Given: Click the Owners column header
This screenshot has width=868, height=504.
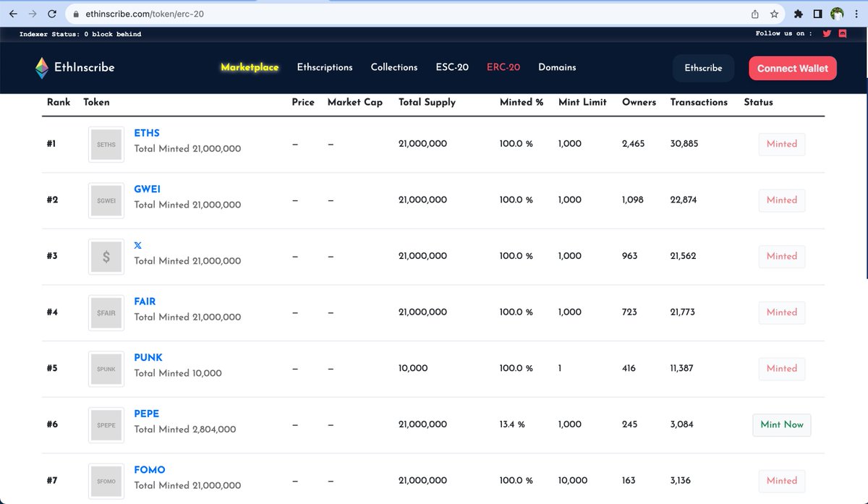Looking at the screenshot, I should tap(639, 102).
